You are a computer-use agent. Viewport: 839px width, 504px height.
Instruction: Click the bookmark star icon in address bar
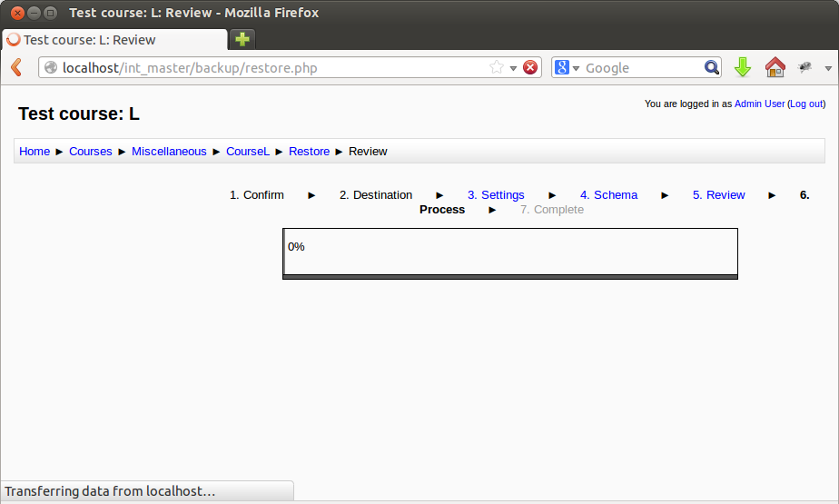(x=497, y=67)
